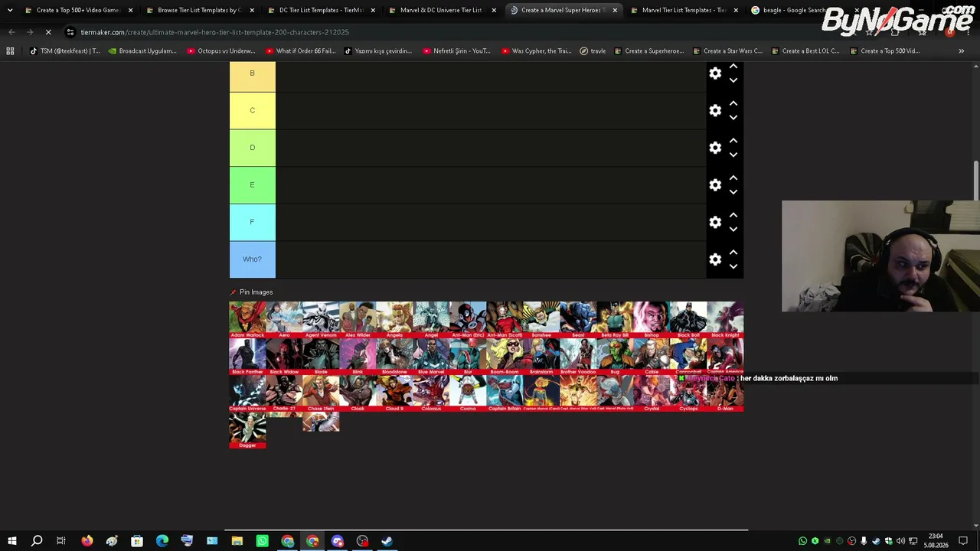Screen dimensions: 980x551
Task: Stop loading the page
Action: [48, 32]
